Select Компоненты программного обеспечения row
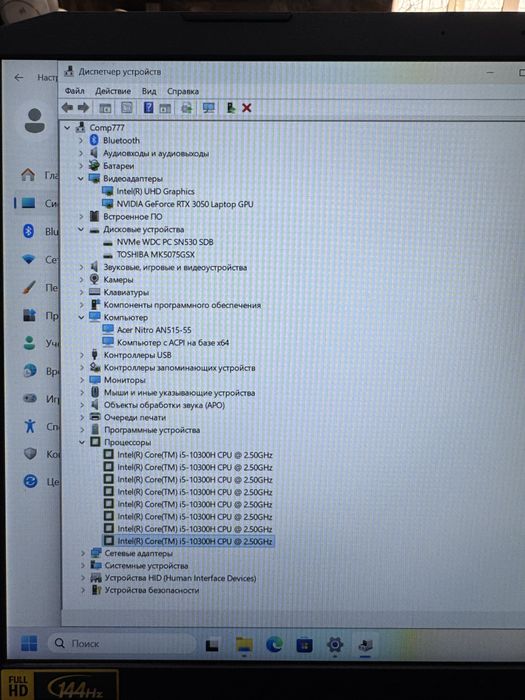This screenshot has width=525, height=700. 182,305
